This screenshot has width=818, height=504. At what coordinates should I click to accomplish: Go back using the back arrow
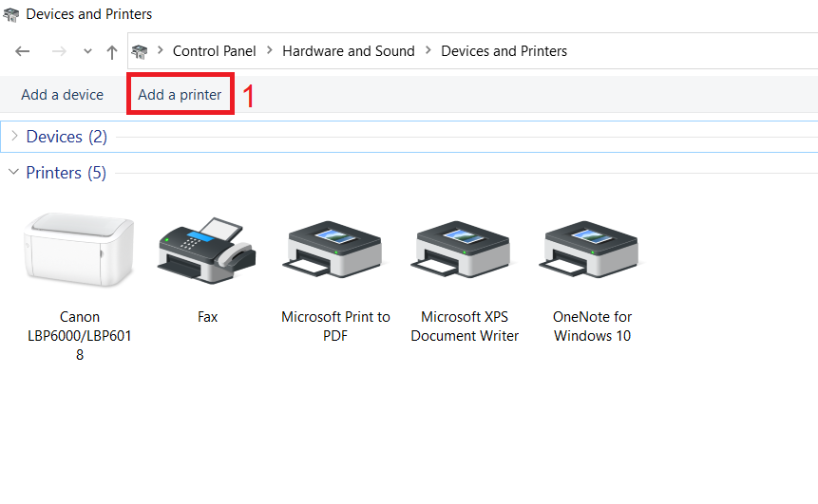tap(23, 51)
